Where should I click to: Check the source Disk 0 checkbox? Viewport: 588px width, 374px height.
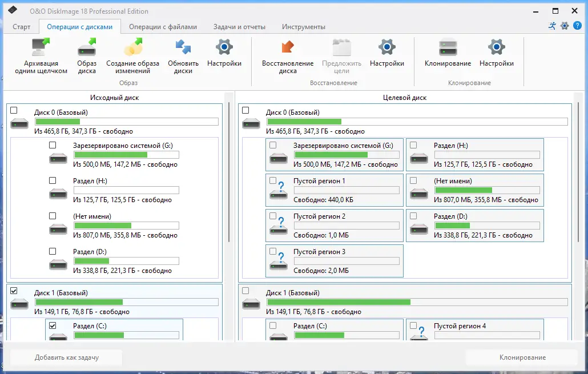pyautogui.click(x=14, y=110)
